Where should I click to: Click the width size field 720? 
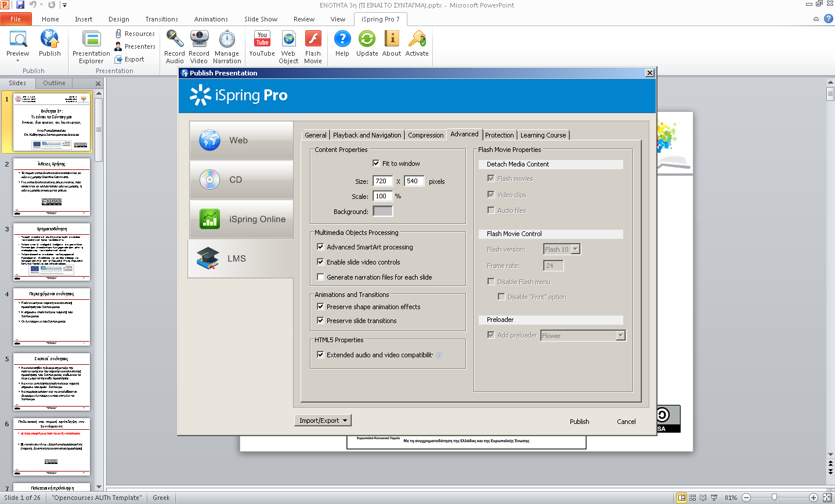coord(383,181)
